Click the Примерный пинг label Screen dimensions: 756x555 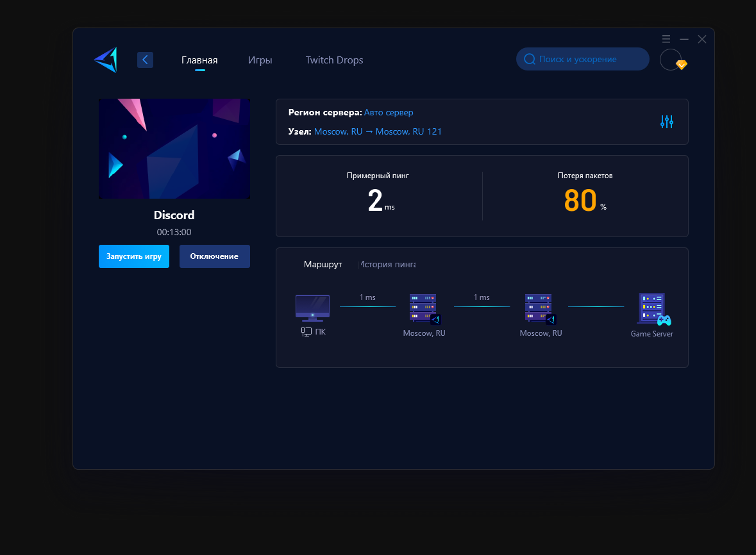(x=378, y=176)
